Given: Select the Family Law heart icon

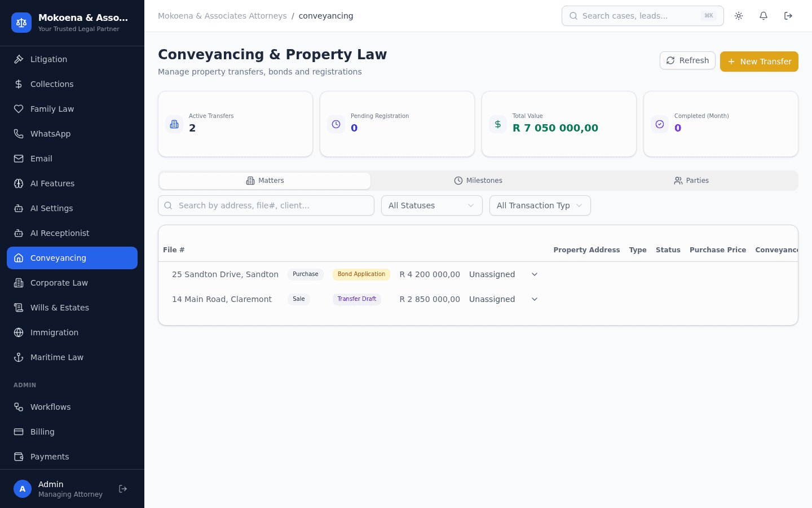Looking at the screenshot, I should (x=19, y=109).
